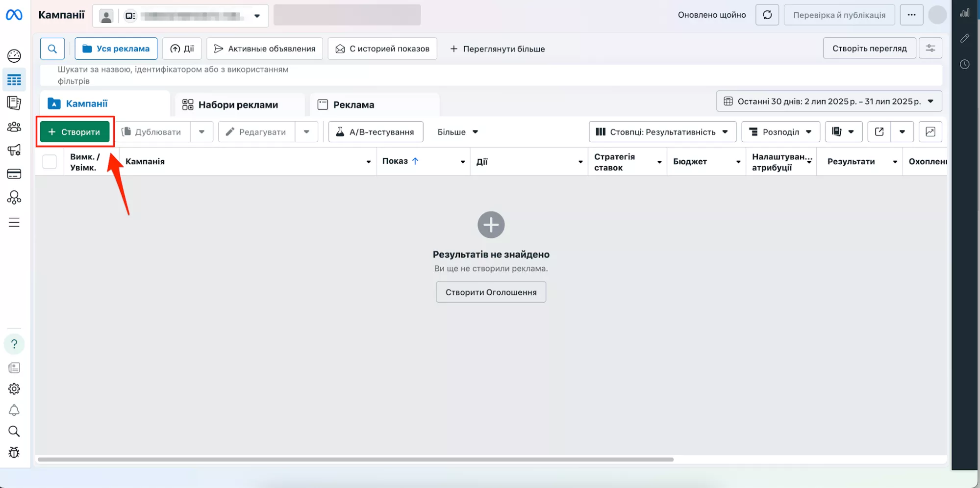Open the Account Overview speedometer icon
The image size is (980, 488).
coord(14,55)
